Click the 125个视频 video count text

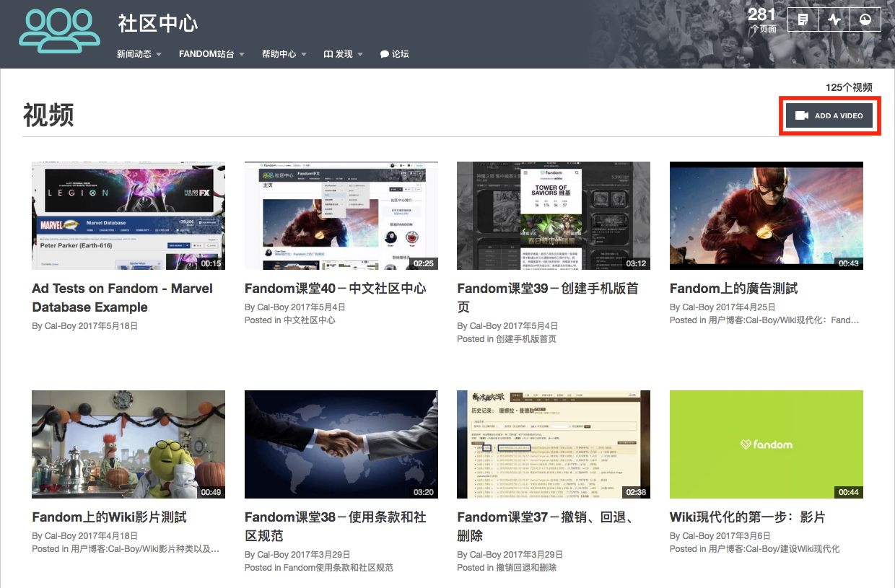(849, 87)
